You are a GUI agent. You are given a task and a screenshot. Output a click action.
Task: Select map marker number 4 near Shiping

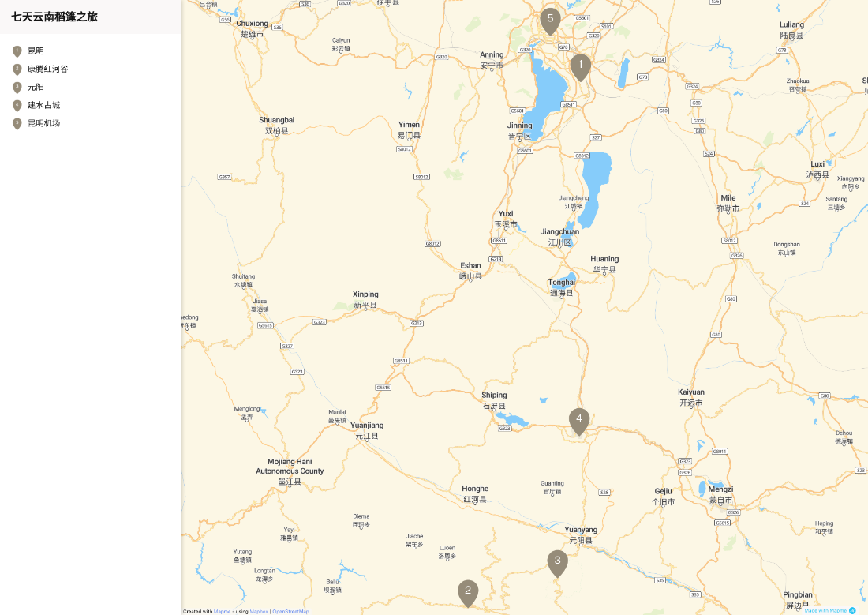pyautogui.click(x=579, y=421)
